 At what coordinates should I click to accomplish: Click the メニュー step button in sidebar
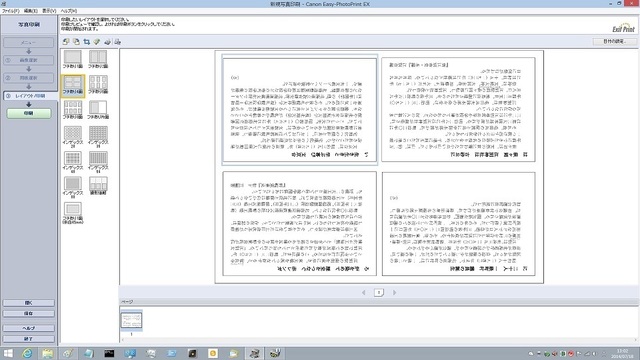click(x=29, y=42)
